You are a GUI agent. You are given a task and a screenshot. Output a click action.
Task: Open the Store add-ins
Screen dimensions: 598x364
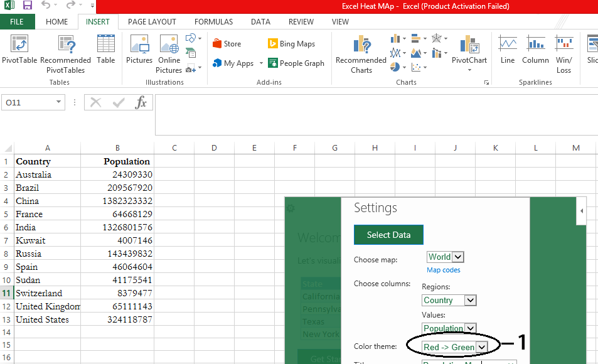(227, 44)
